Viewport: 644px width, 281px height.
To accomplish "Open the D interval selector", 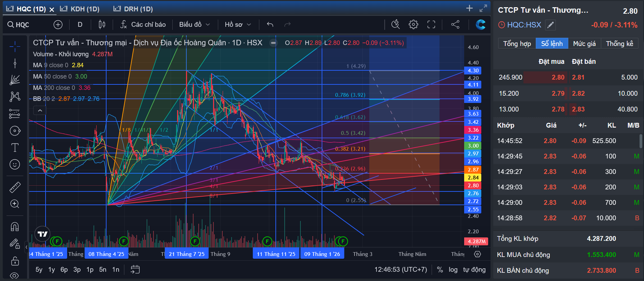I will [80, 24].
